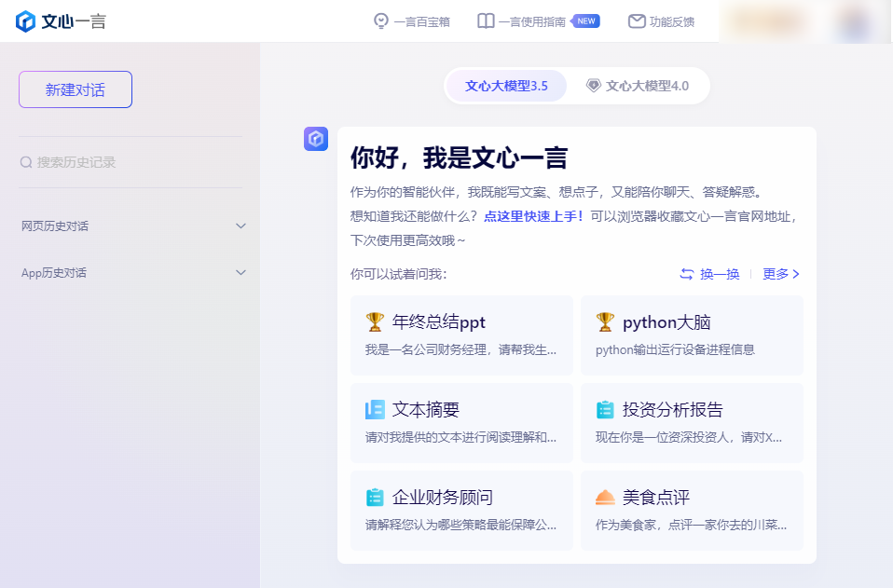
Task: Click 换一换 to refresh suggestions
Action: pos(709,274)
